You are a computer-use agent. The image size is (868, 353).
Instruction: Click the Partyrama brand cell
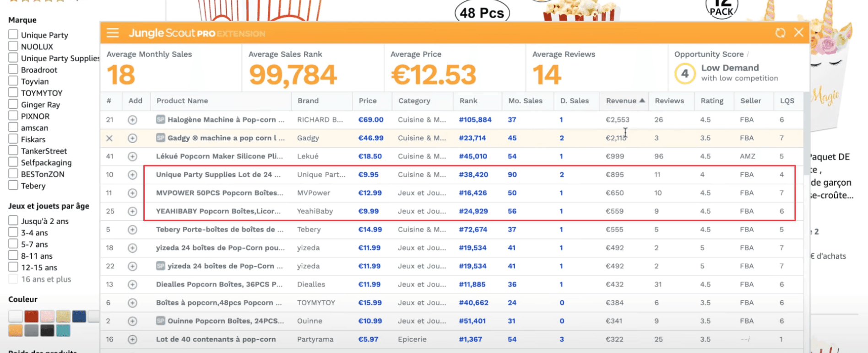pos(315,339)
